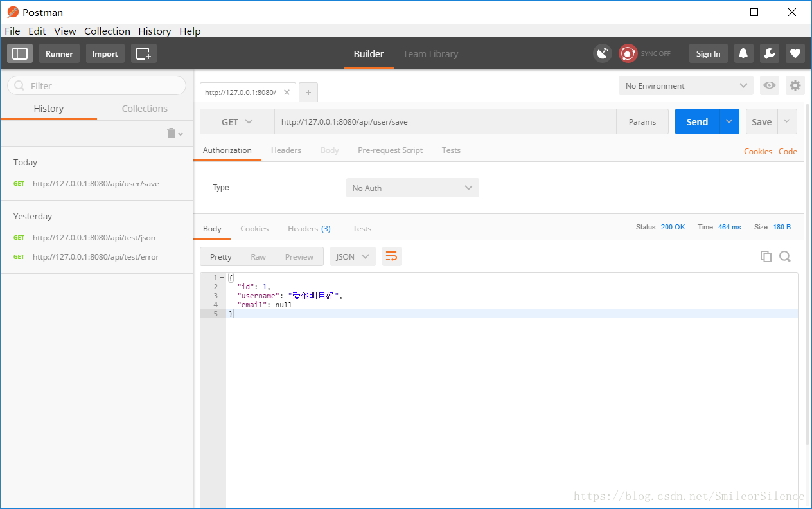The width and height of the screenshot is (812, 509).
Task: Open the View menu
Action: [x=65, y=31]
